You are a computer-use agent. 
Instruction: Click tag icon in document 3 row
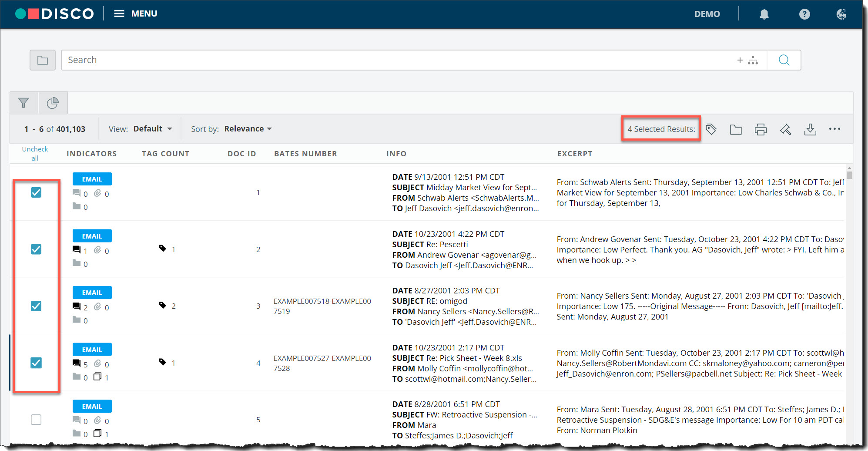pos(163,305)
